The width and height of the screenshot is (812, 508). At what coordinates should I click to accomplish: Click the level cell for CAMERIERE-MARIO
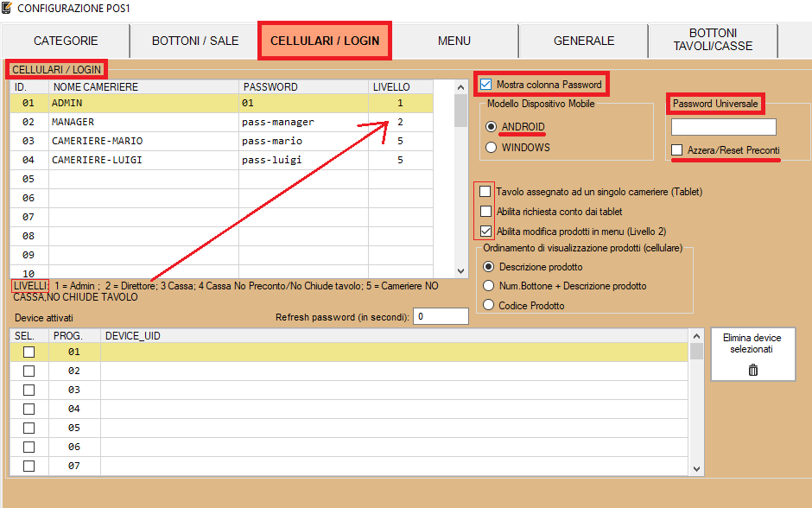[401, 141]
